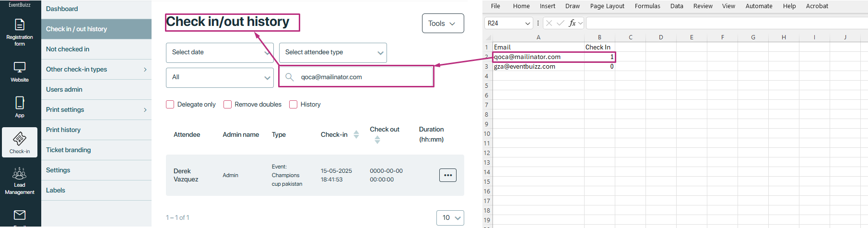
Task: Open the three-dot actions for Derek Vazquez
Action: pyautogui.click(x=447, y=175)
